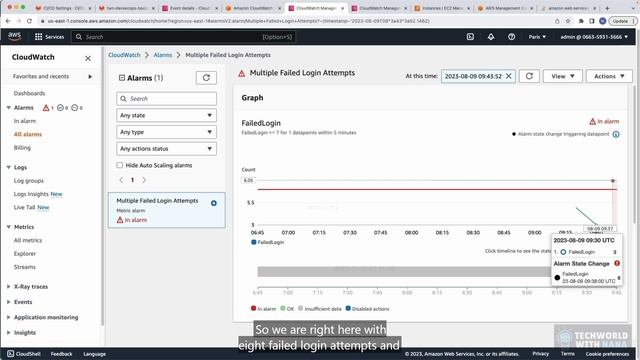
Task: Enable Hide Auto Scaling alarms checkbox
Action: [x=120, y=165]
